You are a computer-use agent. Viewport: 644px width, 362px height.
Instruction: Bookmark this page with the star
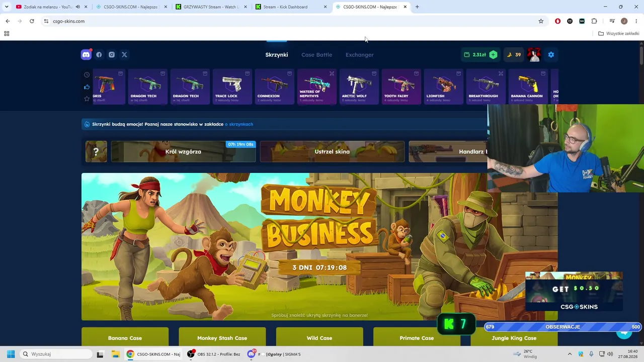pyautogui.click(x=541, y=21)
